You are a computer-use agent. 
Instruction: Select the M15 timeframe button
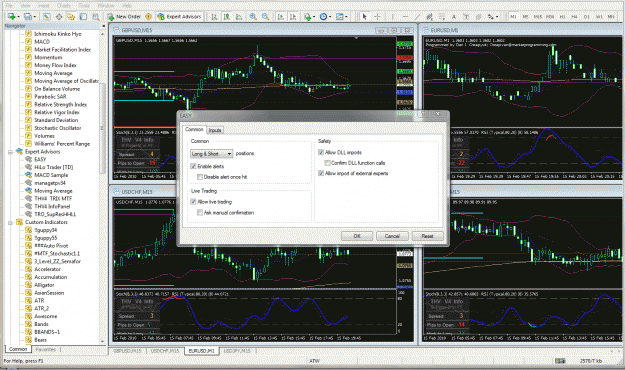(x=538, y=16)
